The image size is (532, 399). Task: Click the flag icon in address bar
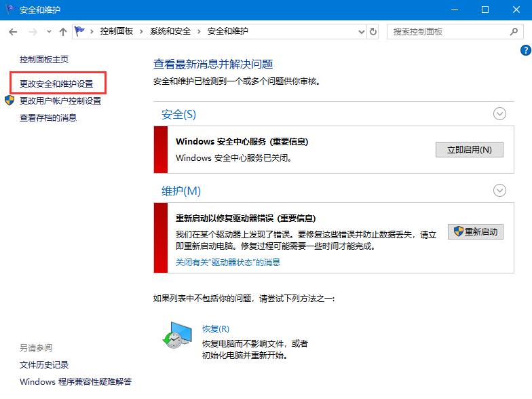(81, 31)
